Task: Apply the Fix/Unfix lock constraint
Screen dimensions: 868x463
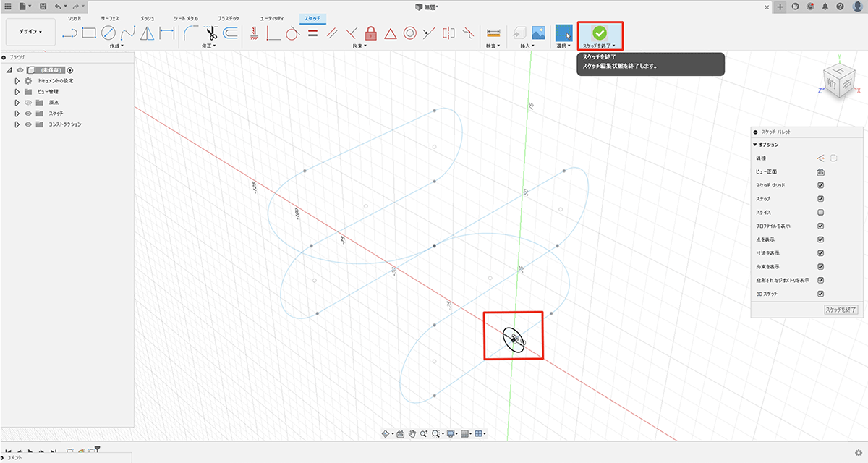Action: point(371,33)
